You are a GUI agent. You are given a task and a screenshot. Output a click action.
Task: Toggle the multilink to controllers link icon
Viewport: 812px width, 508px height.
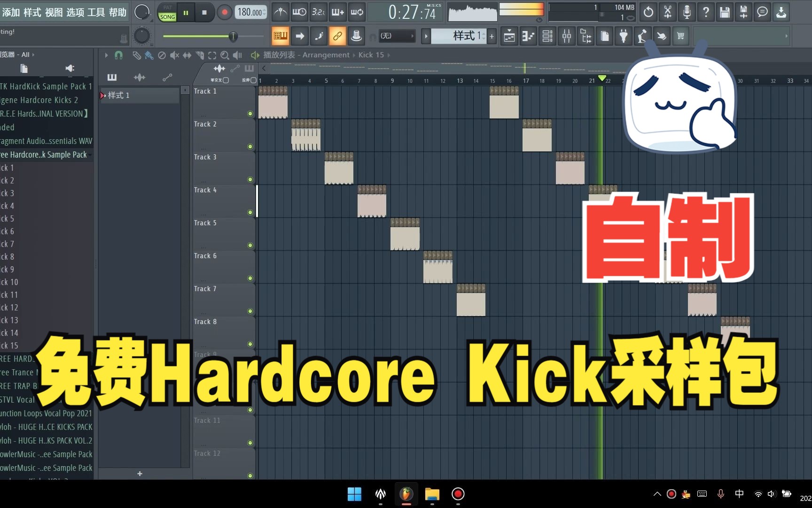click(x=337, y=36)
